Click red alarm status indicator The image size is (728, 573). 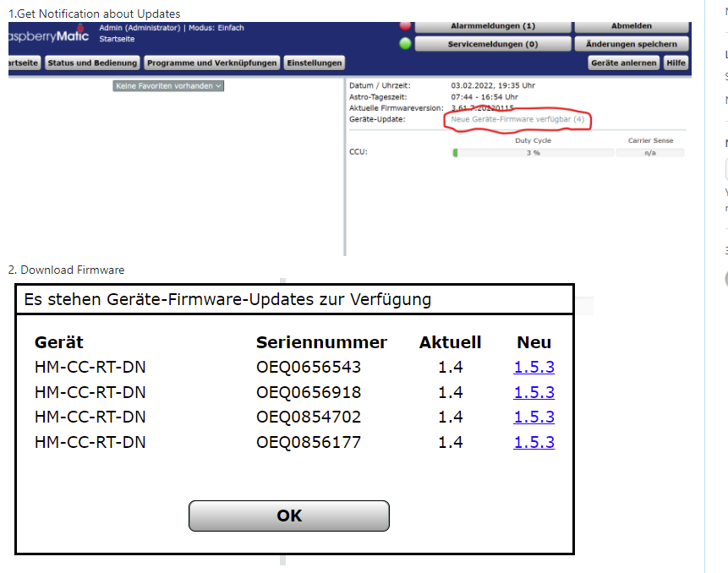point(405,25)
